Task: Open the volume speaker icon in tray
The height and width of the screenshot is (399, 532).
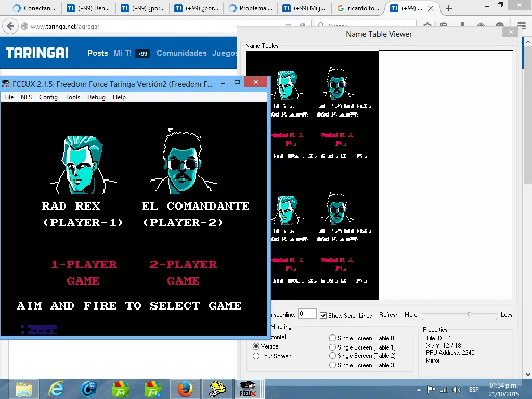Action: pyautogui.click(x=457, y=390)
